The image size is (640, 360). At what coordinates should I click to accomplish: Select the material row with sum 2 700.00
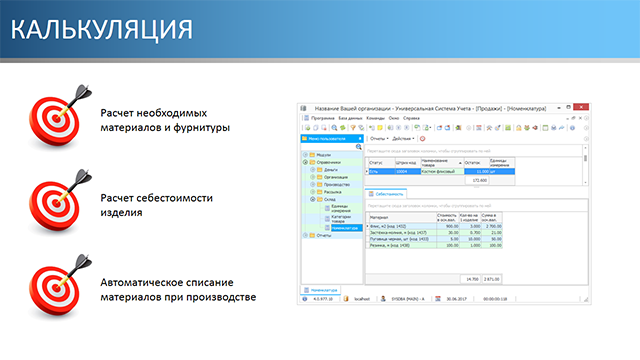click(435, 226)
